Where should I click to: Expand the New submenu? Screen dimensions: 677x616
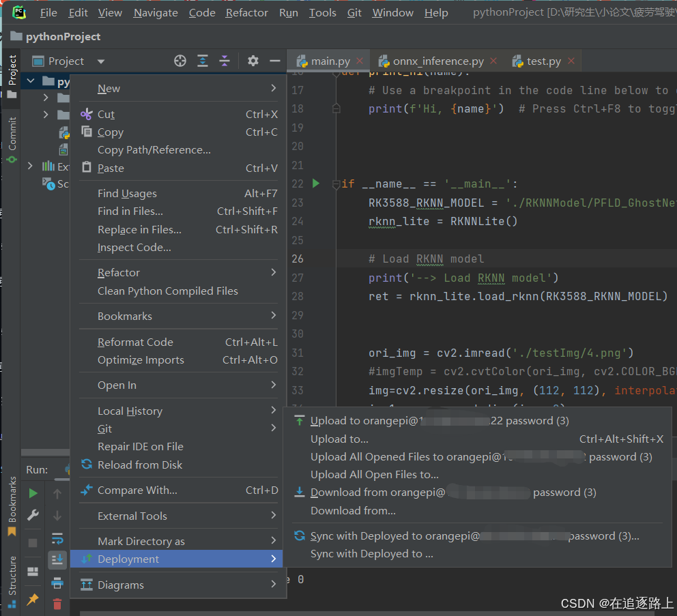click(x=178, y=89)
